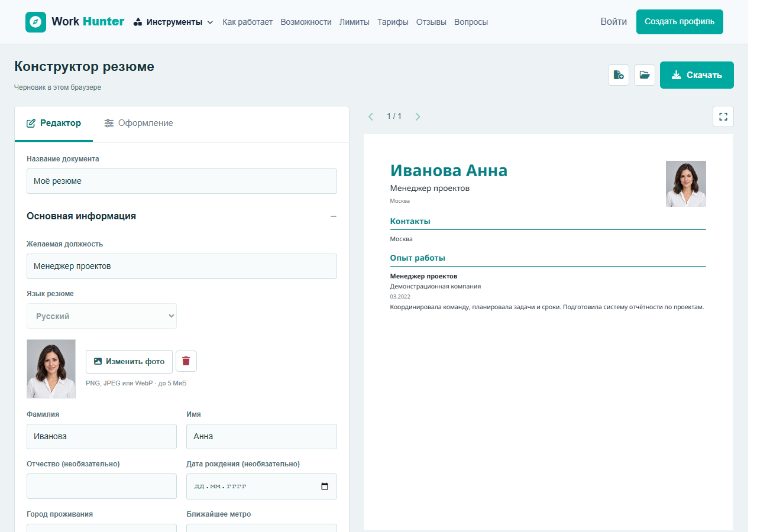Open calendar picker in birth date field
The height and width of the screenshot is (532, 757).
(325, 486)
